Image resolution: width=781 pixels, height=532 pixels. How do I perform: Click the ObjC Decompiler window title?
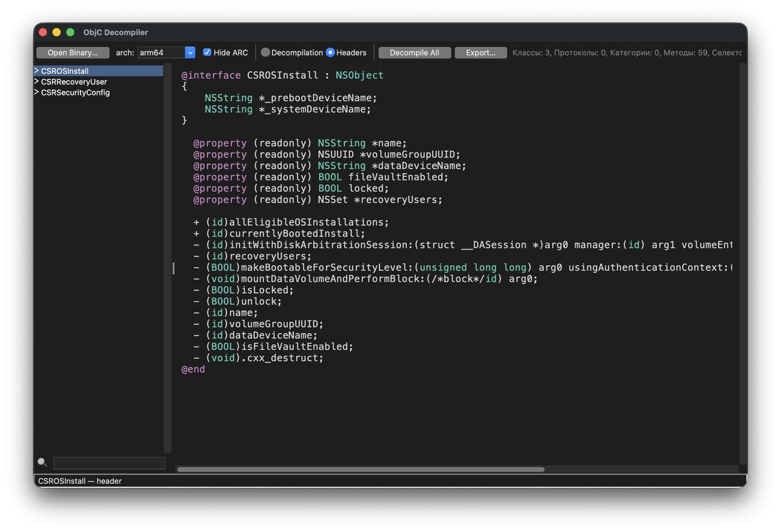point(115,33)
